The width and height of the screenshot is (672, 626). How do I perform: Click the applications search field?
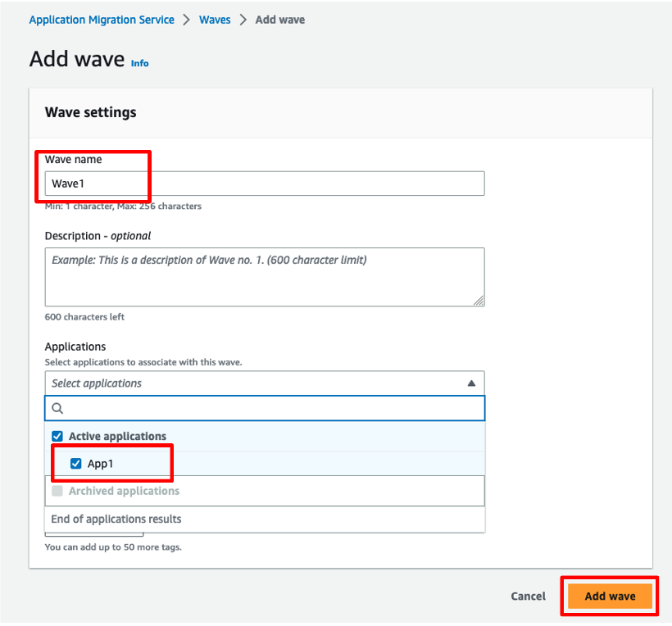click(x=265, y=408)
